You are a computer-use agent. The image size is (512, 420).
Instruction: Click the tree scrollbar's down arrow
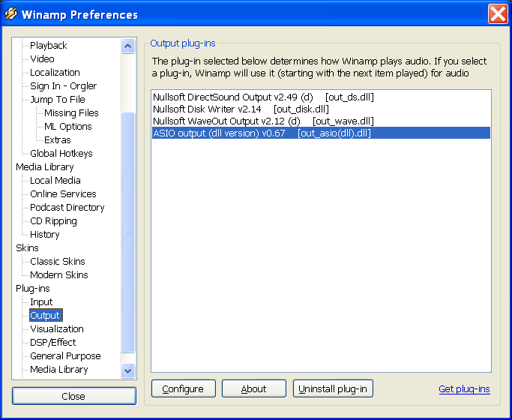click(x=127, y=370)
